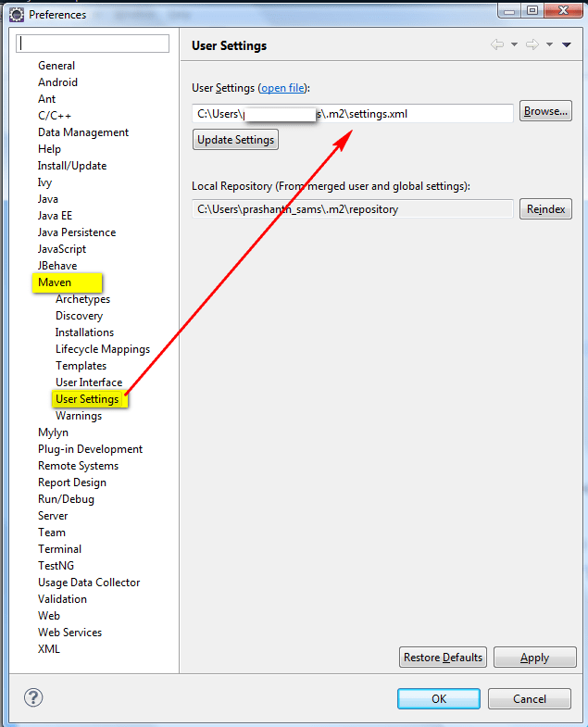Select Help in the tree

50,149
